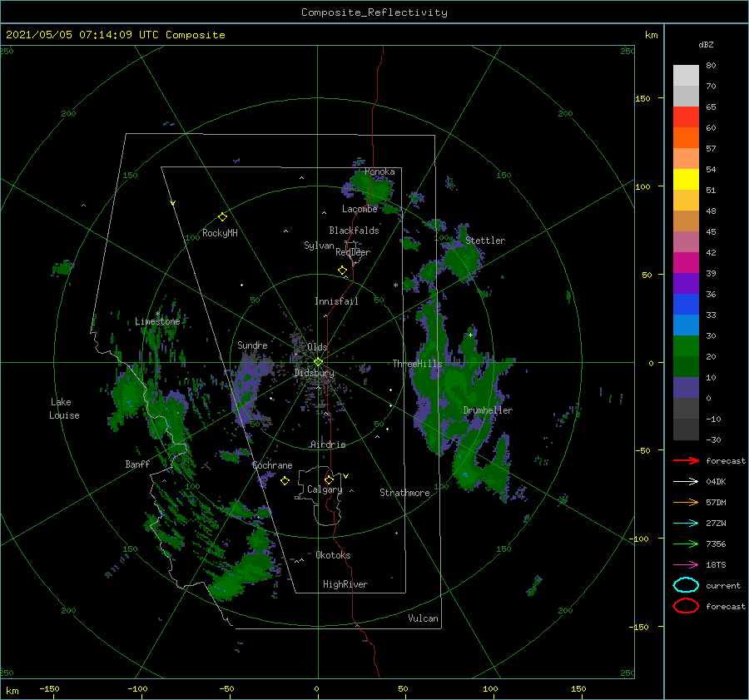Click the dBZ scale heading
Viewport: 749px width, 700px height.
point(706,44)
